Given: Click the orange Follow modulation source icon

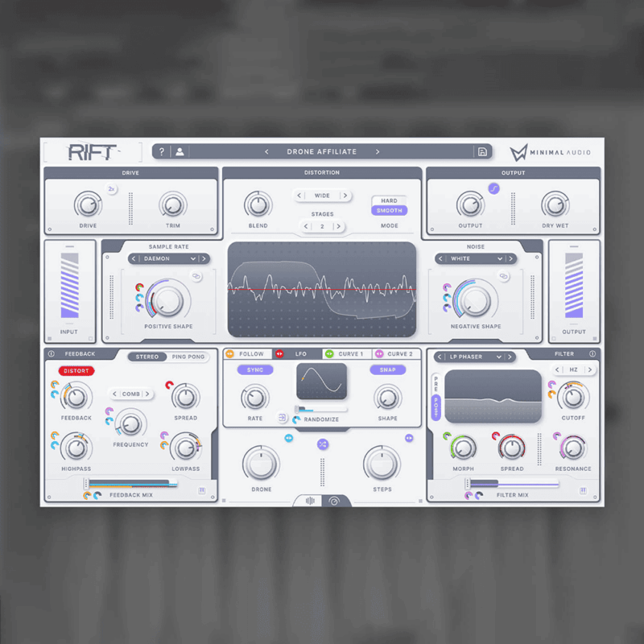Looking at the screenshot, I should coord(229,353).
